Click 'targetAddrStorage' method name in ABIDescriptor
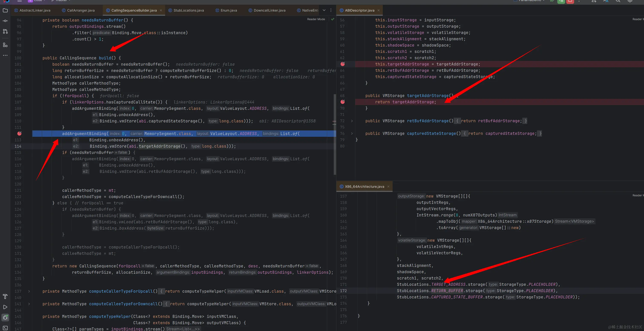The image size is (644, 331). tap(428, 96)
